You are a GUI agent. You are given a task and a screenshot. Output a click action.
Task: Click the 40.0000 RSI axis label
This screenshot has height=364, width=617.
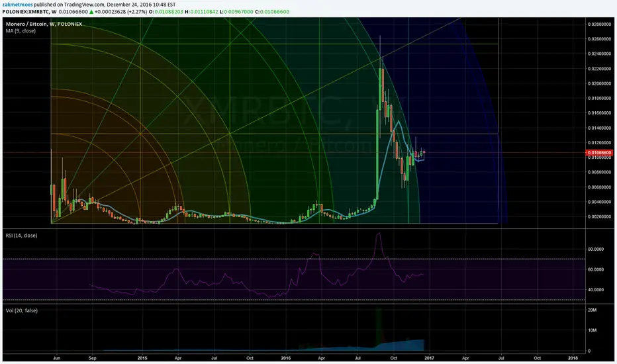(596, 290)
